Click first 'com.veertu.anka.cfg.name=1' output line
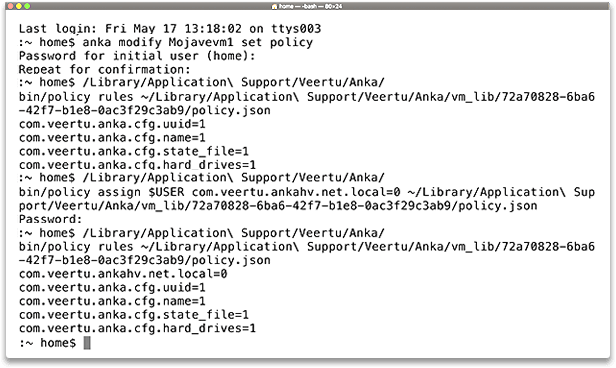The image size is (616, 368). (x=112, y=138)
